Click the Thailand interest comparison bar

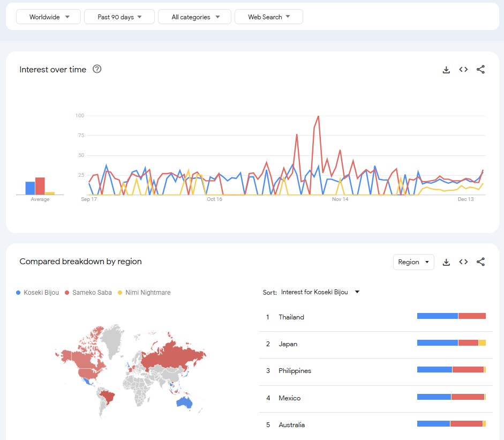(x=452, y=316)
